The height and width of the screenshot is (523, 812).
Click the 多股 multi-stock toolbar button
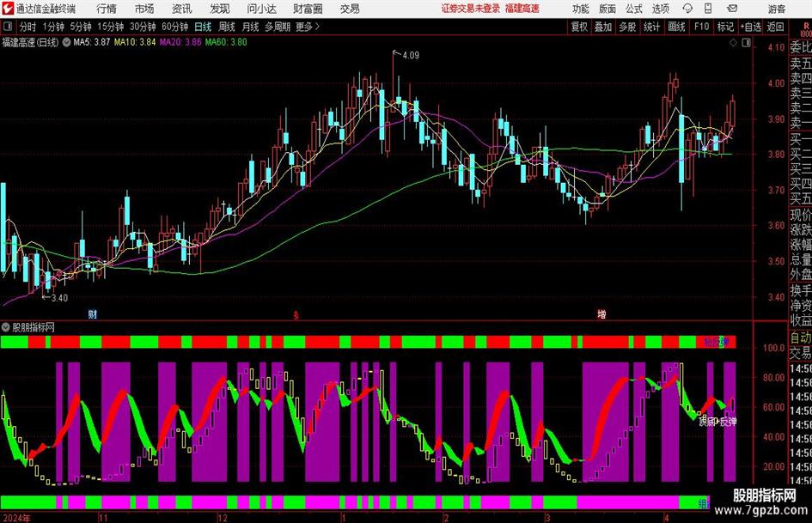[x=627, y=27]
